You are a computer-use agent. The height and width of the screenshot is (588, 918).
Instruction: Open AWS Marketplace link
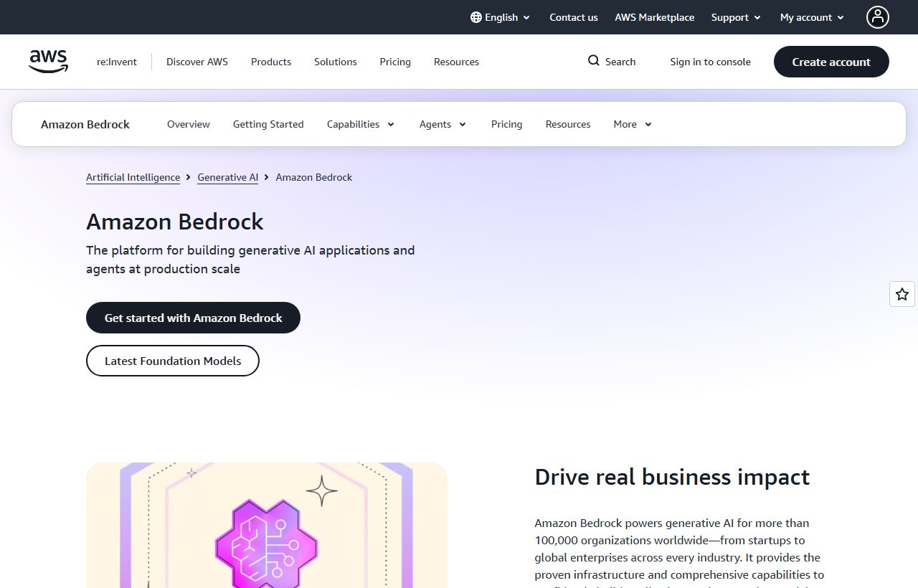coord(655,17)
